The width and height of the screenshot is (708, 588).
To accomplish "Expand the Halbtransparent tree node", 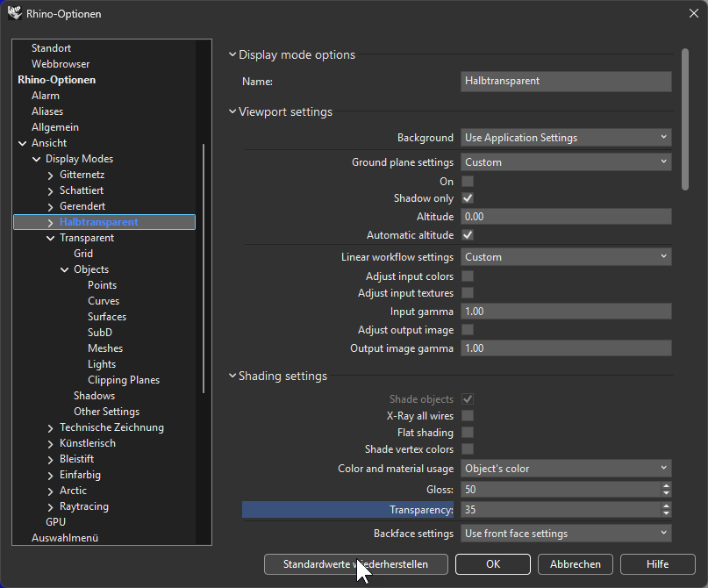I will tap(51, 223).
